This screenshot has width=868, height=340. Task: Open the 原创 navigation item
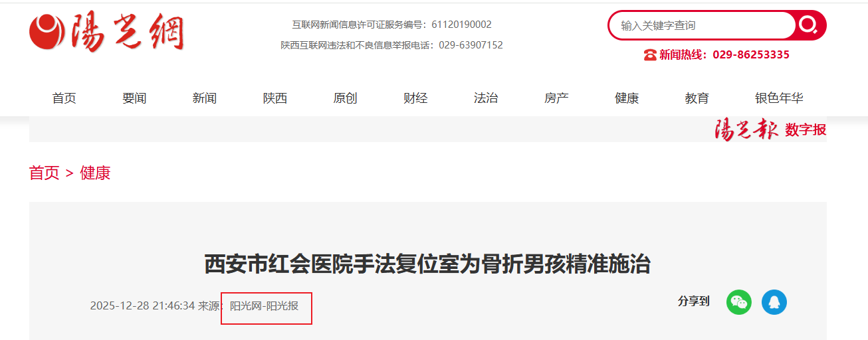[x=345, y=98]
